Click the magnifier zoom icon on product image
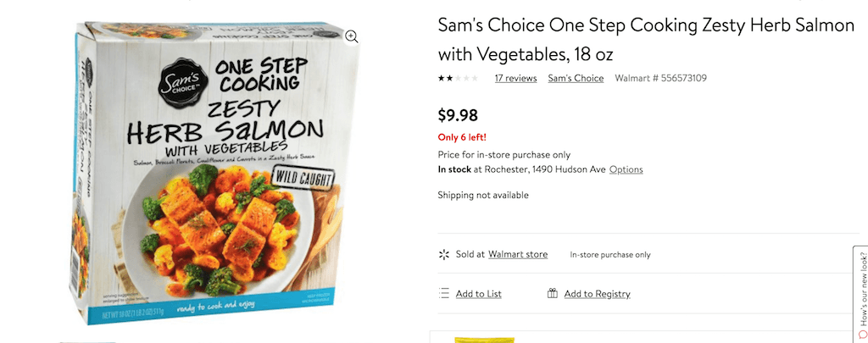 point(352,36)
